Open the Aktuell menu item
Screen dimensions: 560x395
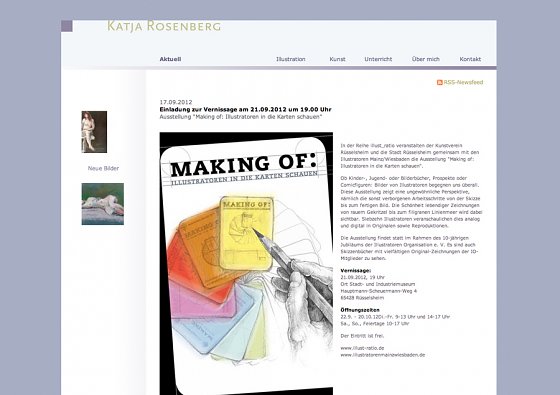click(170, 59)
